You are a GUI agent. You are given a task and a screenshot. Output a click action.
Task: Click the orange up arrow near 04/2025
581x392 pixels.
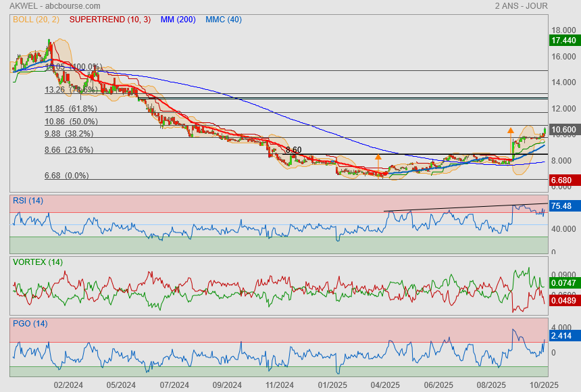point(378,157)
